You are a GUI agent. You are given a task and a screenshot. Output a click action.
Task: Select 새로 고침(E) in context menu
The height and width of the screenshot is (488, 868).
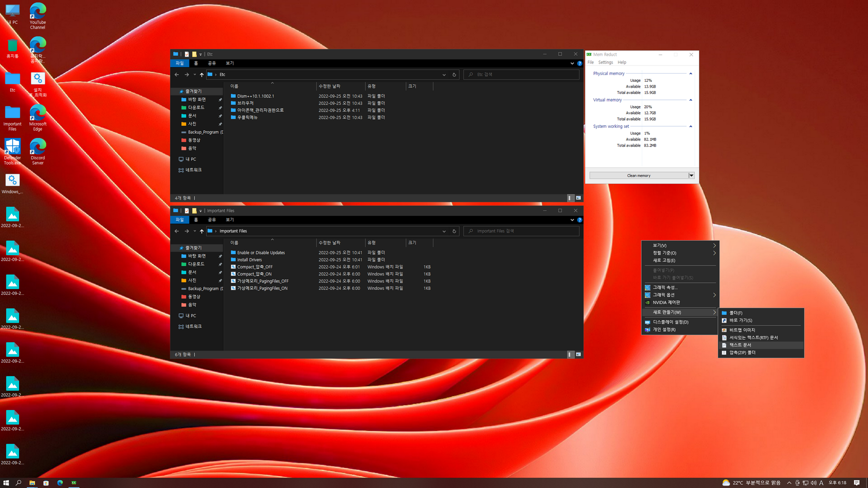tap(680, 260)
